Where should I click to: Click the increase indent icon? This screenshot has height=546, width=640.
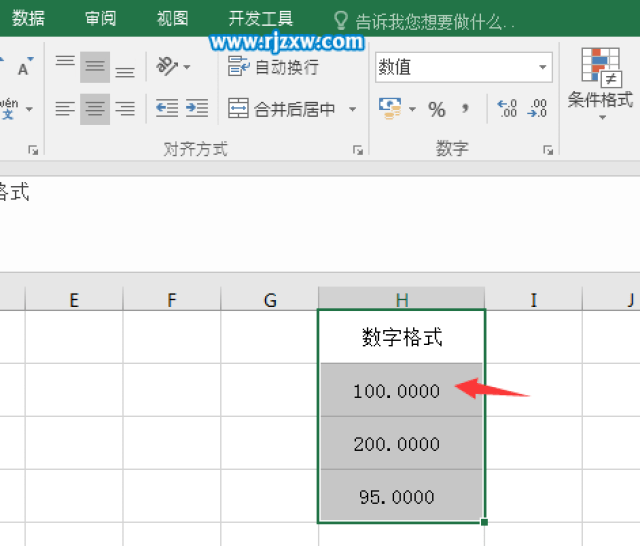click(197, 109)
